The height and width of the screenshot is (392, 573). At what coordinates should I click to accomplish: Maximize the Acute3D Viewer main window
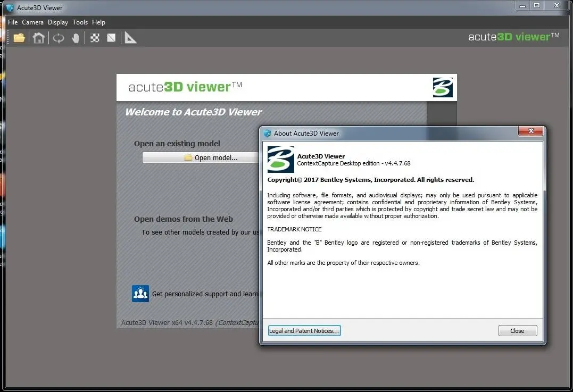(537, 5)
